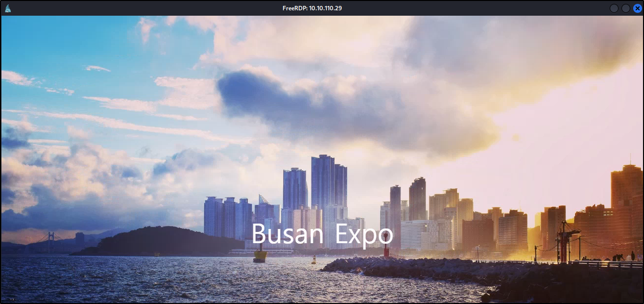Click the dark forested island on the left
This screenshot has height=304, width=644.
[157, 241]
